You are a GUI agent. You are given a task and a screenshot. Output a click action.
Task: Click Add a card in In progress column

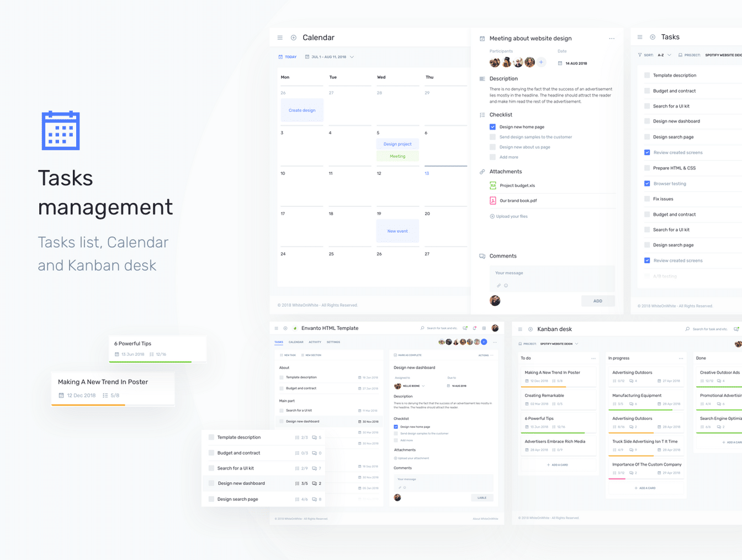tap(645, 488)
